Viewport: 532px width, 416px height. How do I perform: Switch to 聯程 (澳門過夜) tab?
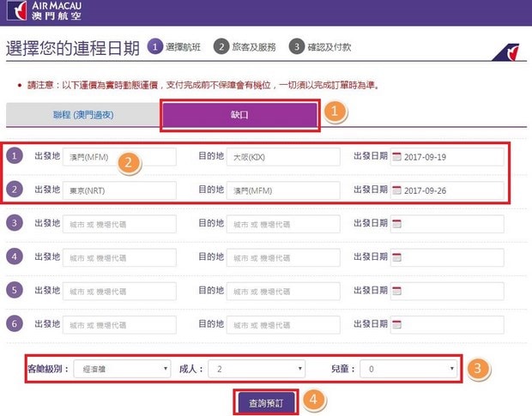click(x=83, y=115)
